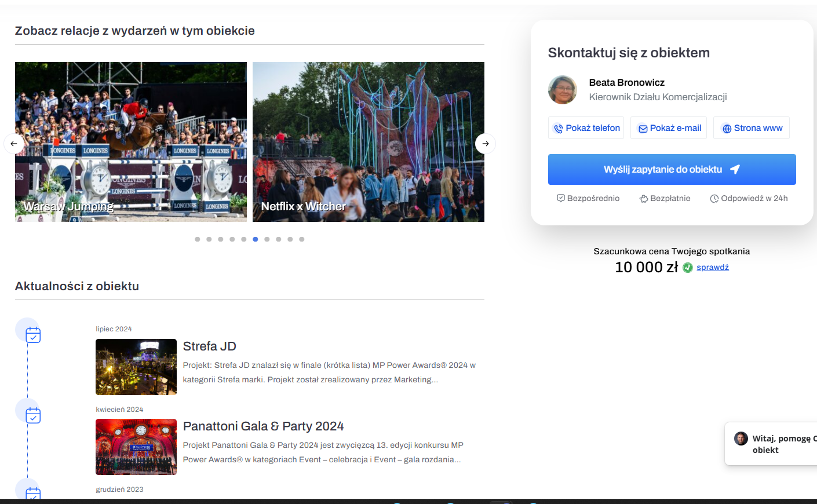This screenshot has width=817, height=504.
Task: Open the Strefa JD news thumbnail
Action: click(x=136, y=367)
